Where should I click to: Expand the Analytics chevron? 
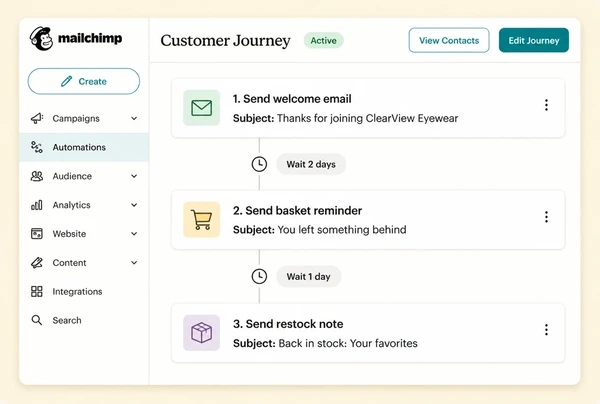tap(134, 205)
